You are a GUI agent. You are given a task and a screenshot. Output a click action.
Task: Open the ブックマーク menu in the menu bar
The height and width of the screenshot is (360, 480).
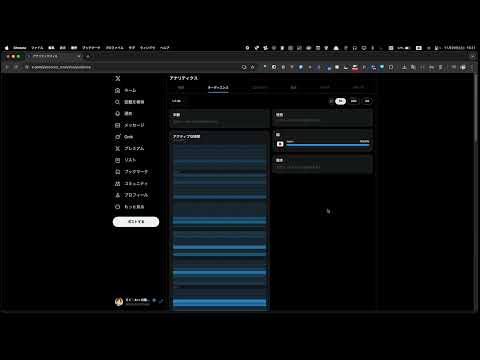(91, 48)
